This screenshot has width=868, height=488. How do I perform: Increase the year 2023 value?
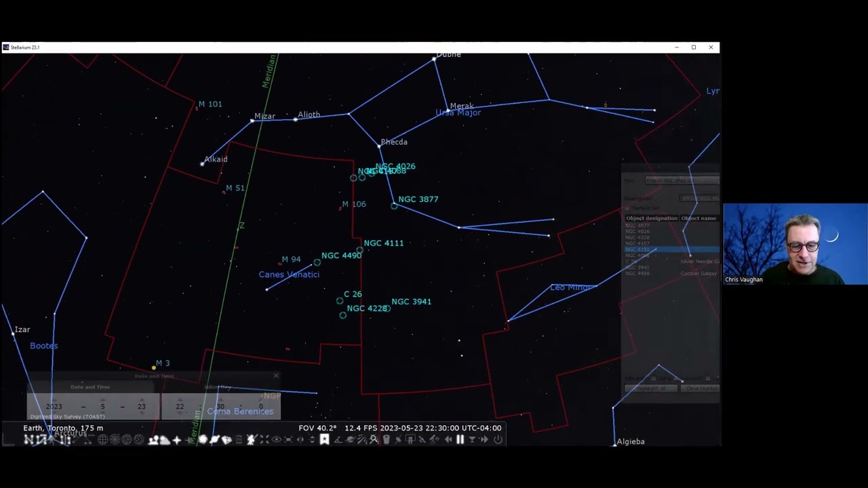[54, 399]
